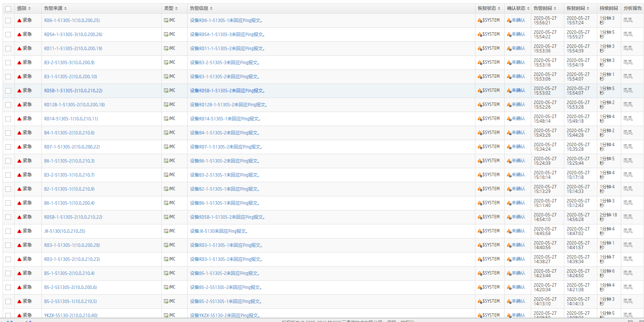
Task: Open analysis report for B6-1-5130S-2(10.0.210.3)
Action: [x=628, y=161]
